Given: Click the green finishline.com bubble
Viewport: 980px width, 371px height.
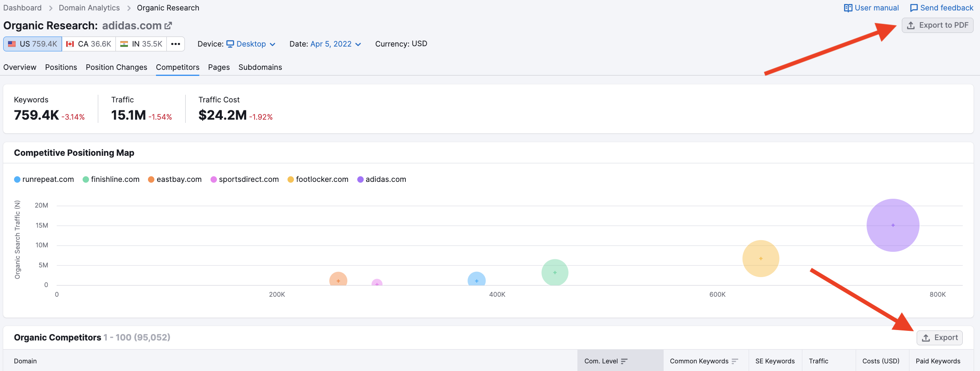Looking at the screenshot, I should pos(555,273).
